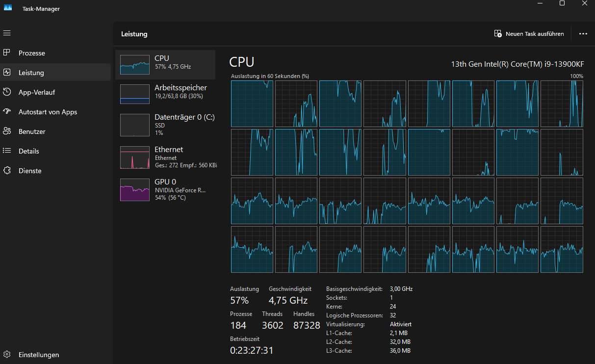Viewport: 595px width, 364px height.
Task: Click the Prozesse count 184
Action: [x=238, y=325]
